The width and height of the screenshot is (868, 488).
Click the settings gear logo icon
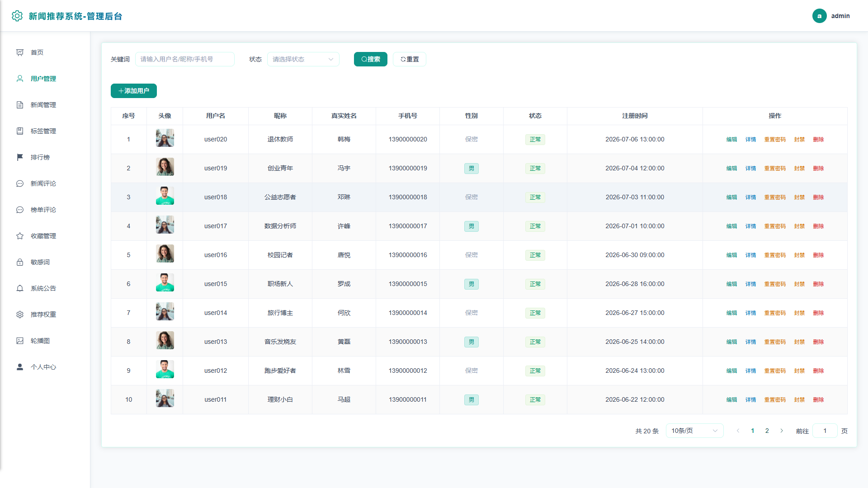point(17,16)
